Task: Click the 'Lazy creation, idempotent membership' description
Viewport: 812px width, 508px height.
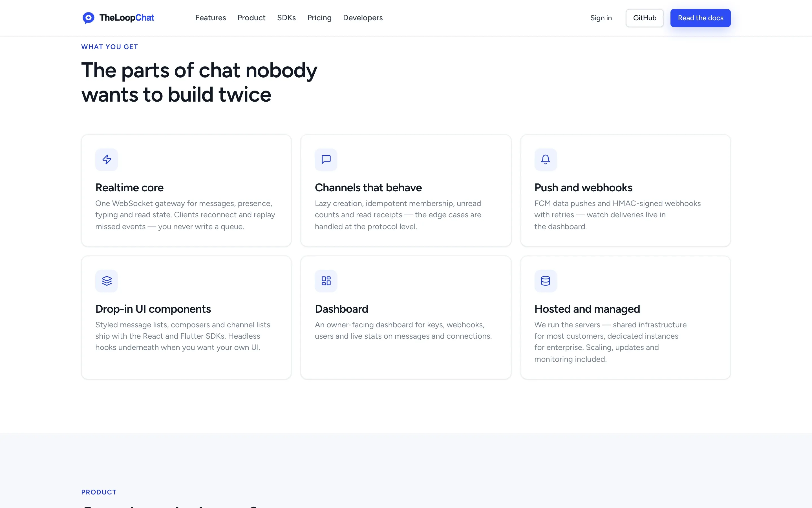Action: 398,215
